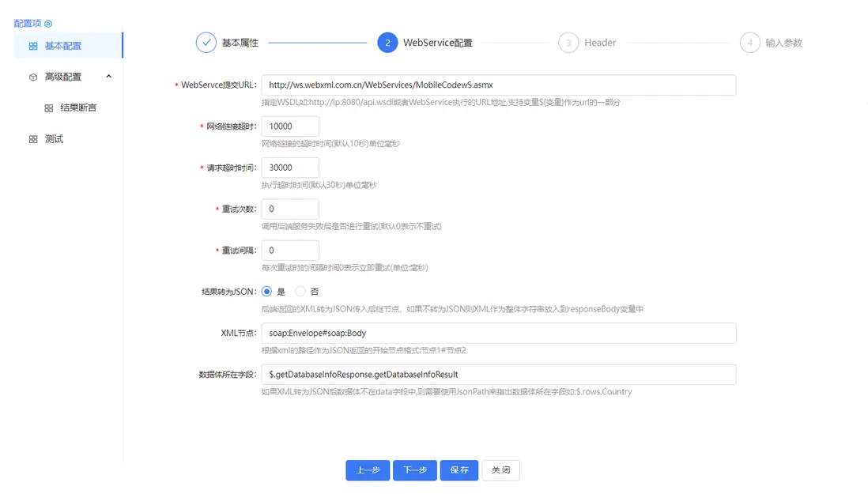Click the 基本配置 grid icon in sidebar
Viewport: 868px width, 494px height.
click(33, 45)
